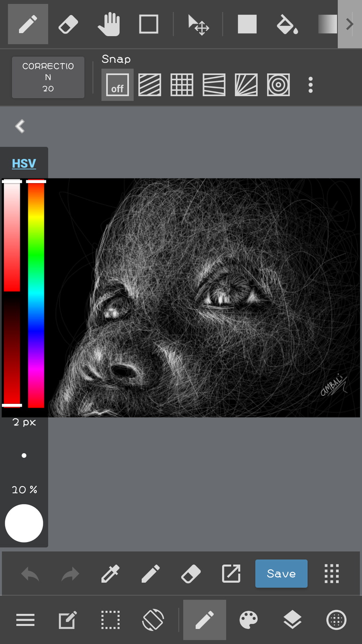The image size is (362, 644).
Task: Tap the export share icon
Action: 231,574
